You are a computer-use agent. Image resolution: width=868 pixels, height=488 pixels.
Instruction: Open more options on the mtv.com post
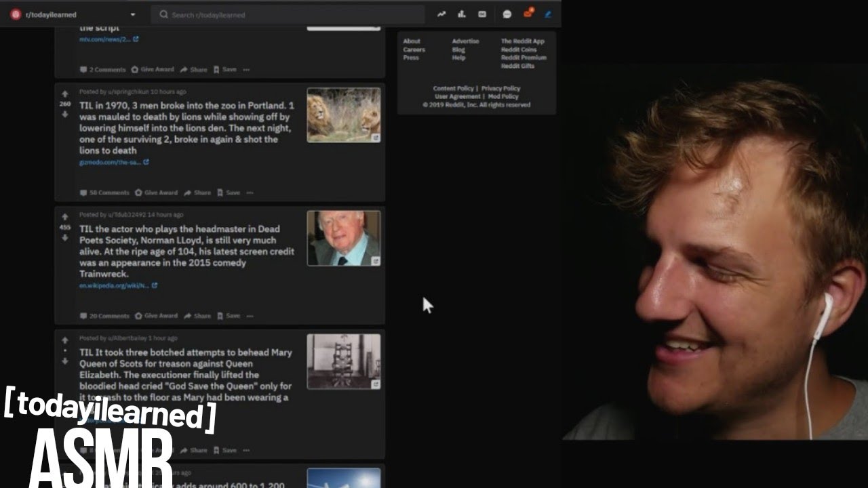tap(246, 69)
